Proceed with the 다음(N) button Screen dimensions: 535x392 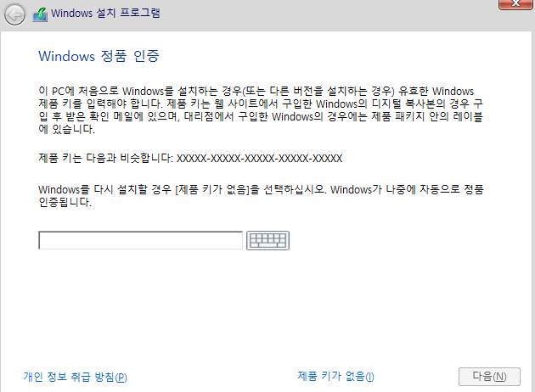point(489,377)
